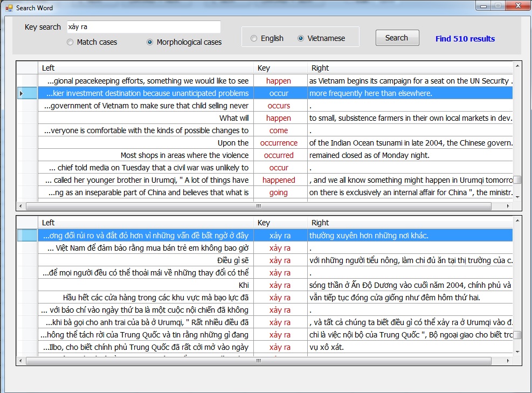Screen dimensions: 532x393
Task: Click the Vietnamese cell 'Khi'
Action: 146,285
